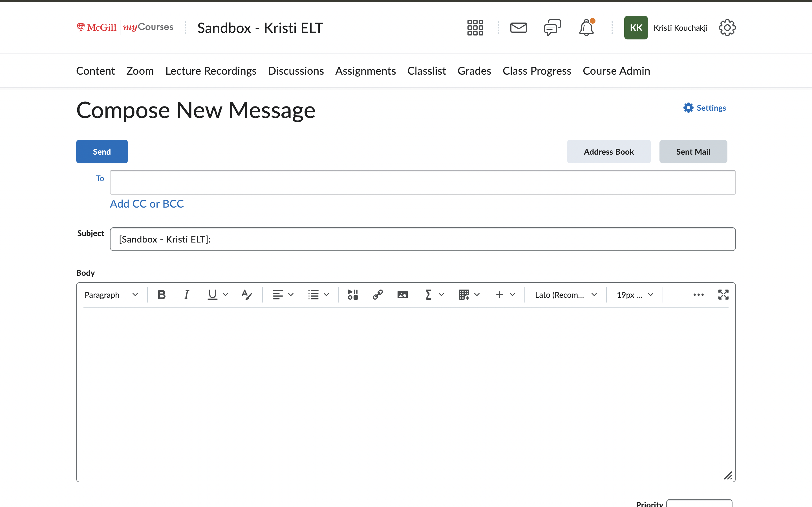812x507 pixels.
Task: Click into the Subject input field
Action: tap(422, 239)
